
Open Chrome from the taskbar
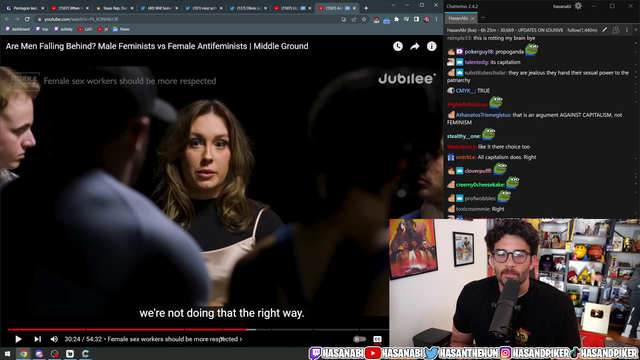[x=23, y=353]
